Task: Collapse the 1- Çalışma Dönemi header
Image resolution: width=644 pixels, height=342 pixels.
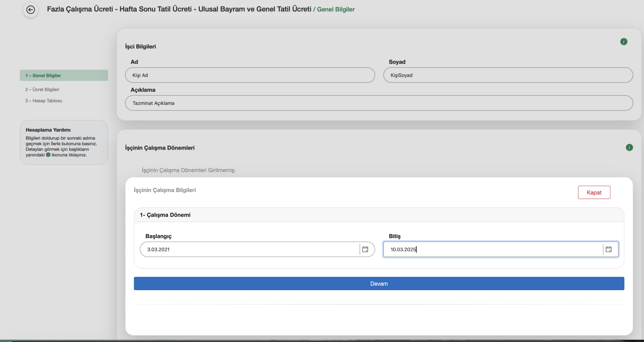Action: coord(165,215)
